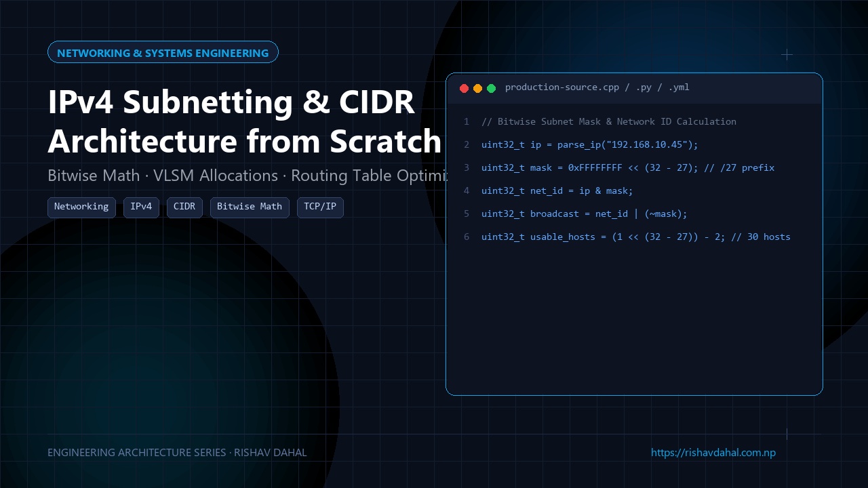
Task: Click line number 1 in code gutter
Action: coord(467,122)
